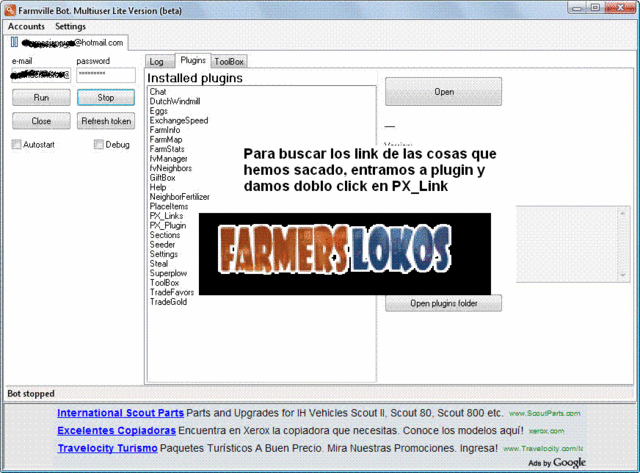The width and height of the screenshot is (640, 473).
Task: Select the hotmail.com account tab
Action: pos(67,42)
